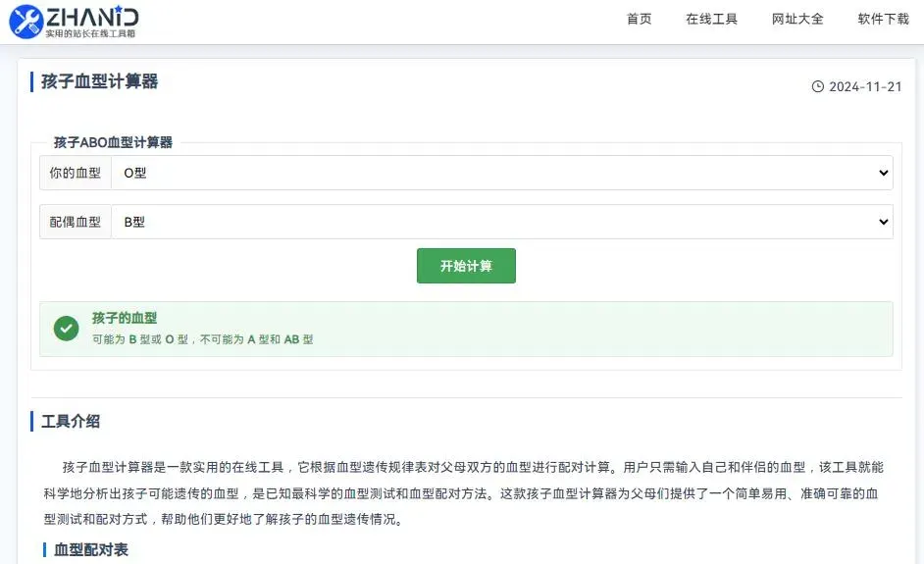
Task: Open the 你的血型 dropdown showing O型
Action: click(502, 173)
